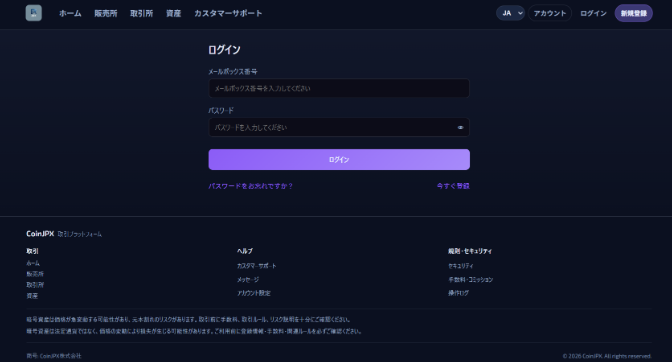Image resolution: width=672 pixels, height=362 pixels.
Task: Click the 今すぐ登録 link
Action: click(x=453, y=186)
